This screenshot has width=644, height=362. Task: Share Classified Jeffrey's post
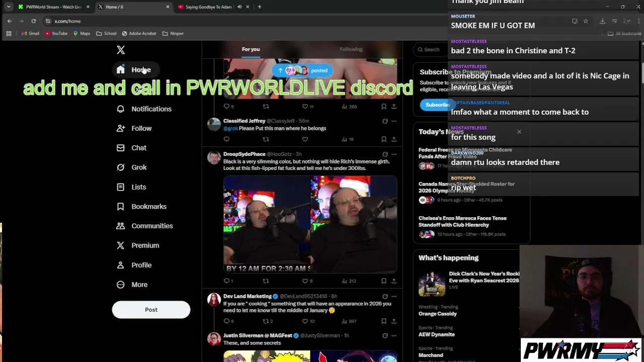[394, 139]
